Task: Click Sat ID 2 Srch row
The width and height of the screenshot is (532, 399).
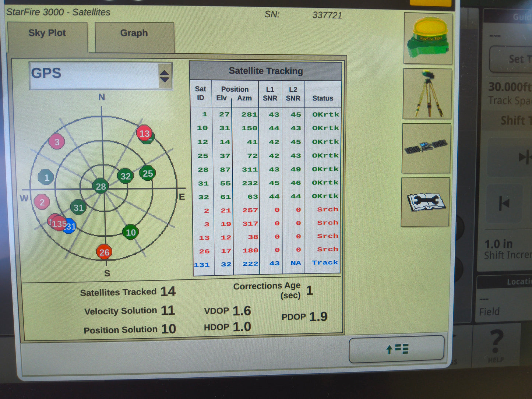Action: click(x=266, y=210)
